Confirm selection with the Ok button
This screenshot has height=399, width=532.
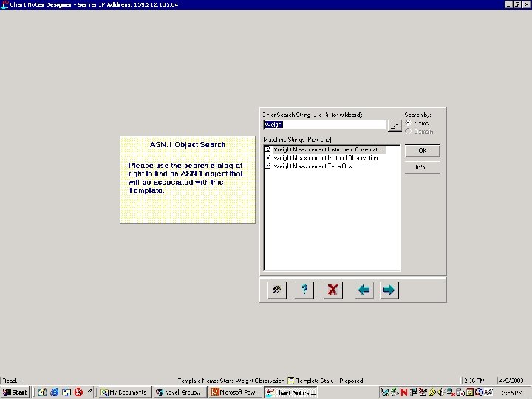pyautogui.click(x=423, y=151)
